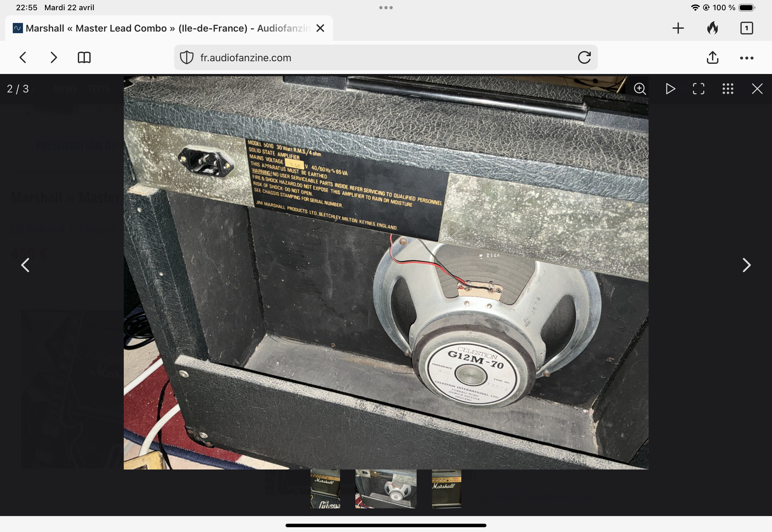Tap the battery indicator in status bar
This screenshot has width=772, height=532.
(x=747, y=8)
